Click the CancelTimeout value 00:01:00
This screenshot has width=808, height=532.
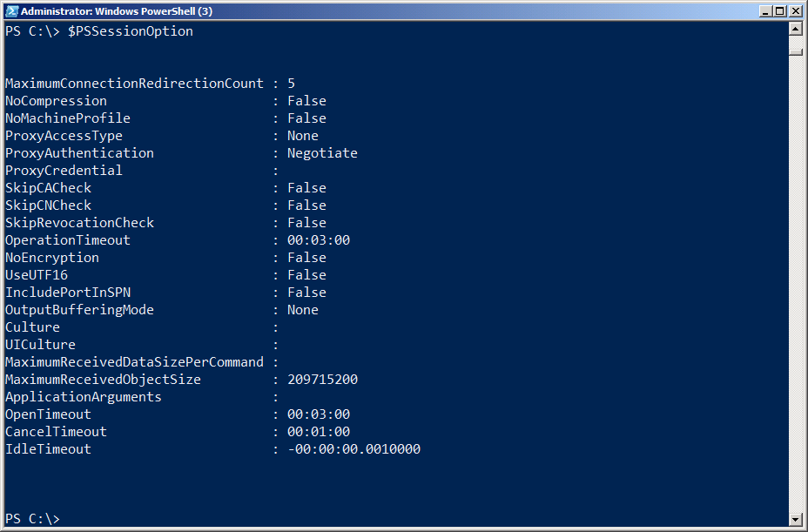click(319, 432)
